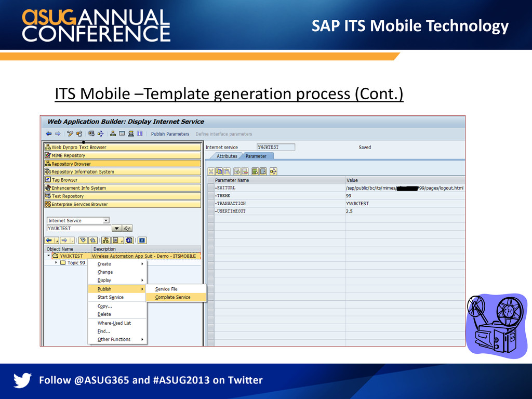Screen dimensions: 532x399
Task: Open the Tag Browser
Action: click(123, 180)
